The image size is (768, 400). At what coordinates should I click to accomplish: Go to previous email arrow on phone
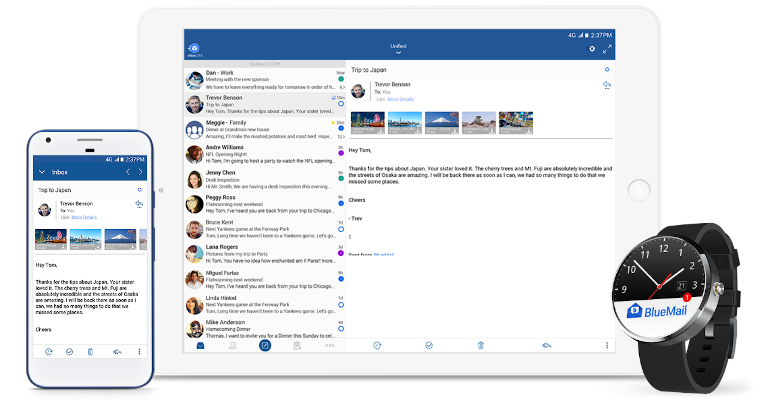tap(128, 172)
